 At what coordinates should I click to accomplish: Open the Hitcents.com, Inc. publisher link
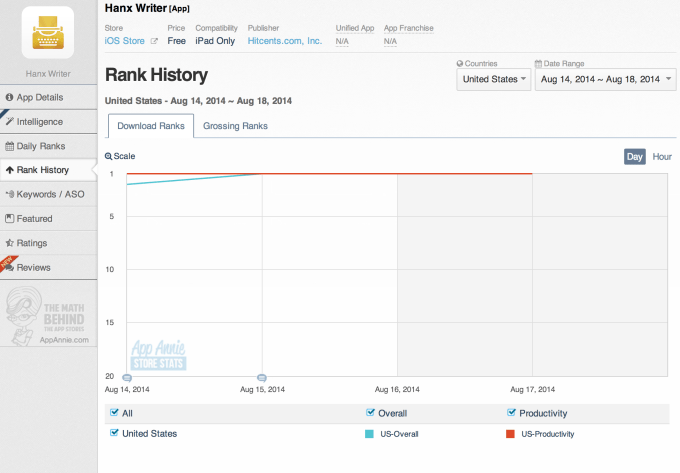(284, 41)
